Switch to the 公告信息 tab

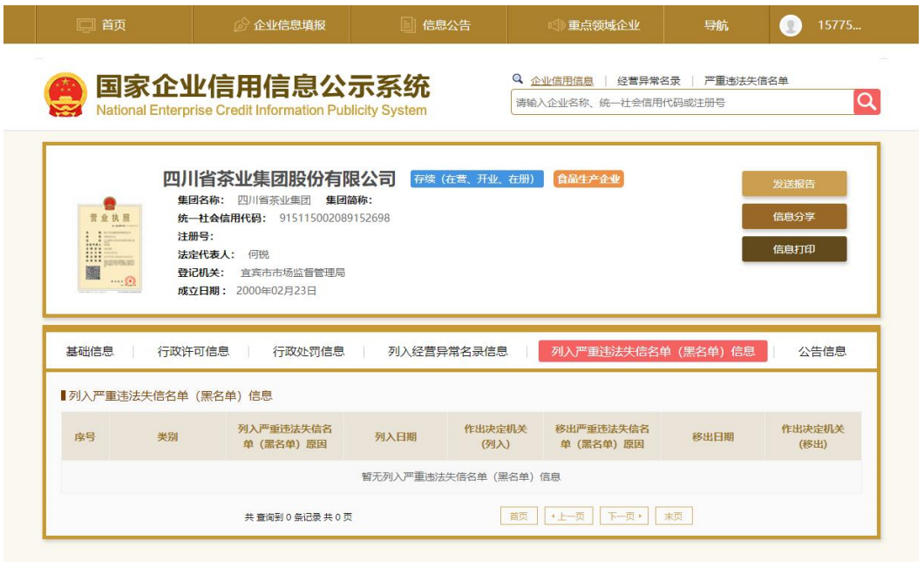[x=822, y=352]
